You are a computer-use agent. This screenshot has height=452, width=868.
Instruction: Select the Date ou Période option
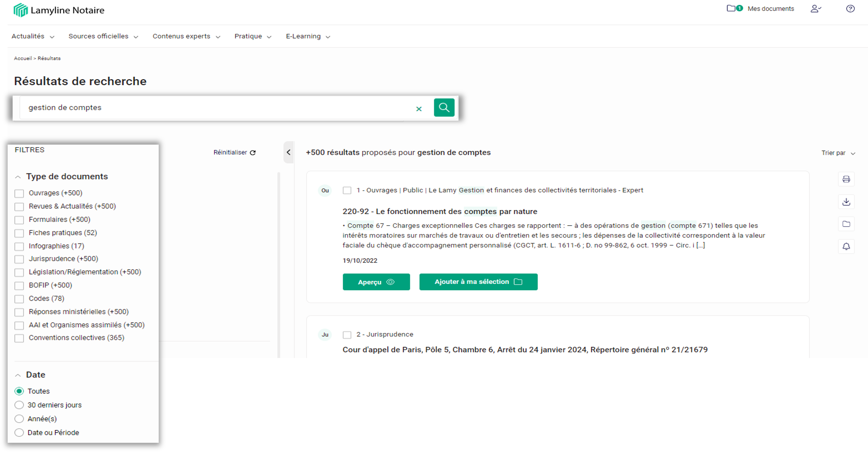(x=19, y=433)
